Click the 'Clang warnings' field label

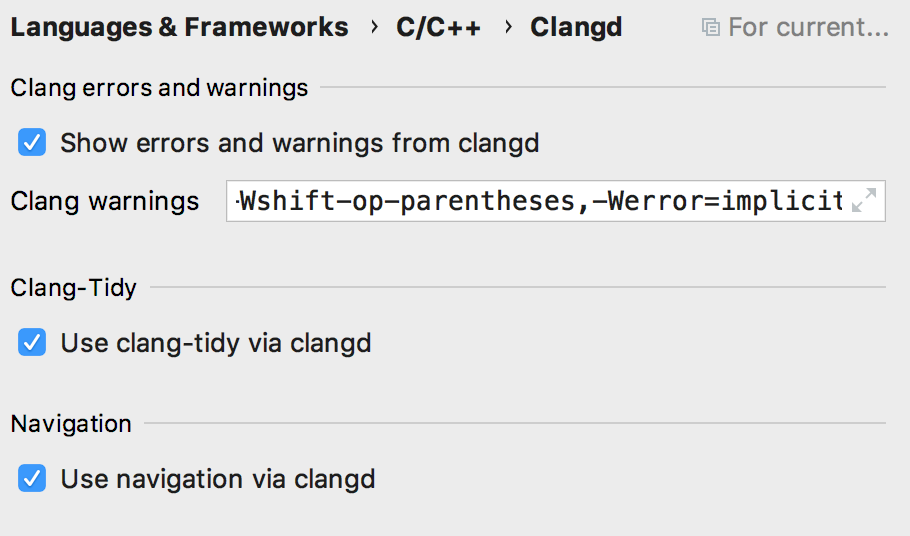(105, 201)
